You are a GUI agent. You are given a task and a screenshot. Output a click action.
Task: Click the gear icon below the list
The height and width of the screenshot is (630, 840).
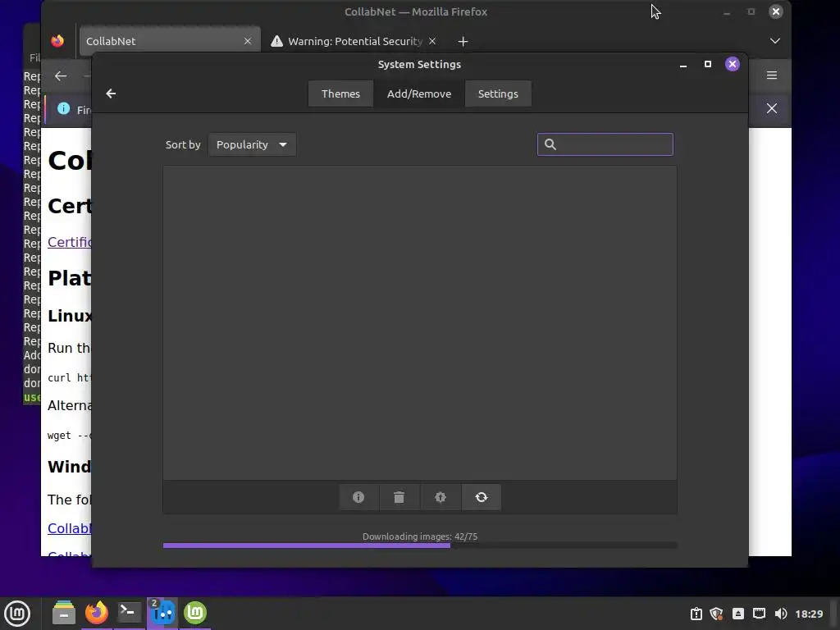click(441, 497)
